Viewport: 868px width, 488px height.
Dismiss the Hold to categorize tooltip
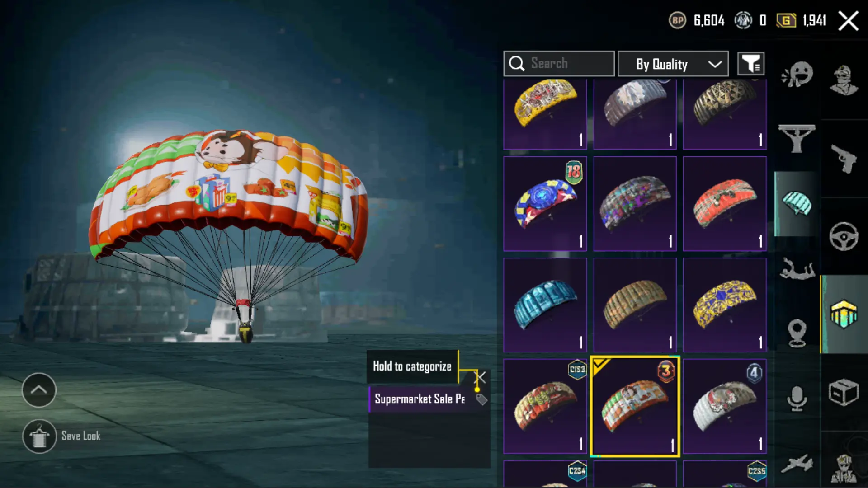click(480, 377)
